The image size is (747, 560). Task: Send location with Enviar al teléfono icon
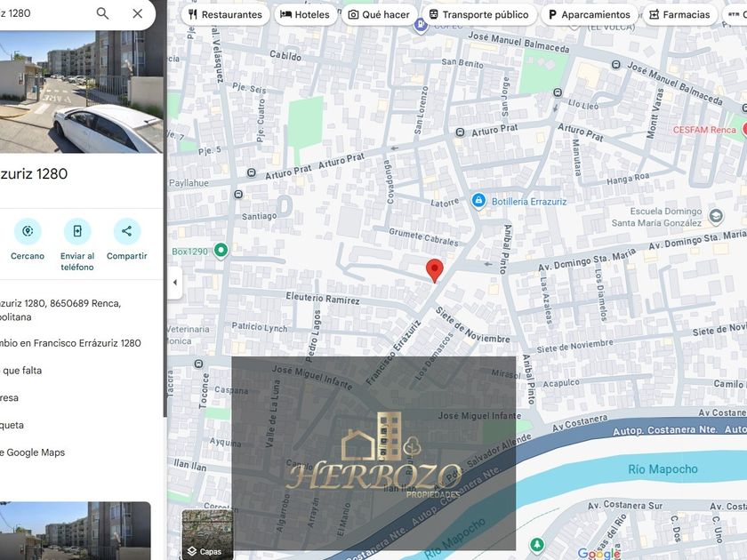(77, 231)
